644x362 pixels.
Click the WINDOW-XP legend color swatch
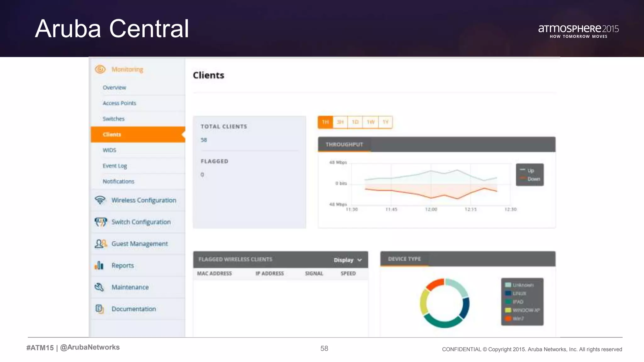click(x=508, y=310)
